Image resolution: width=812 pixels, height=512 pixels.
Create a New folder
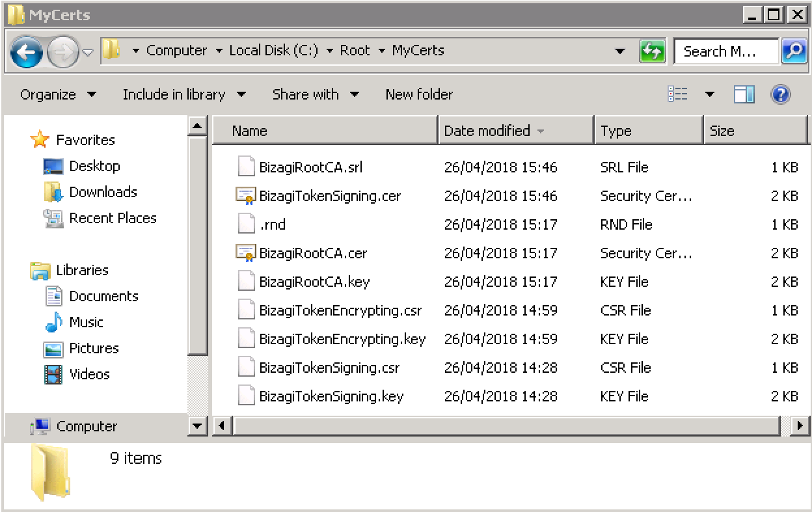(x=419, y=95)
